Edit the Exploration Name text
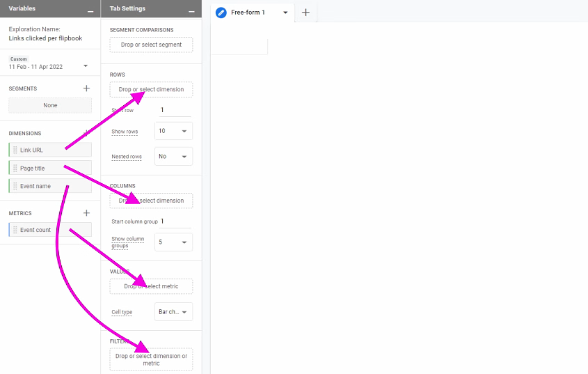The height and width of the screenshot is (374, 588). pyautogui.click(x=45, y=38)
